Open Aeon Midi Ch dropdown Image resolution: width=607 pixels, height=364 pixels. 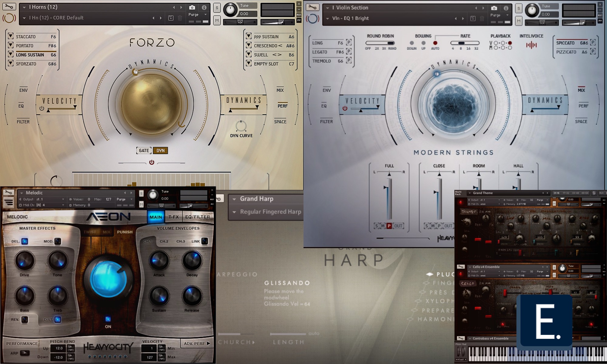(63, 205)
